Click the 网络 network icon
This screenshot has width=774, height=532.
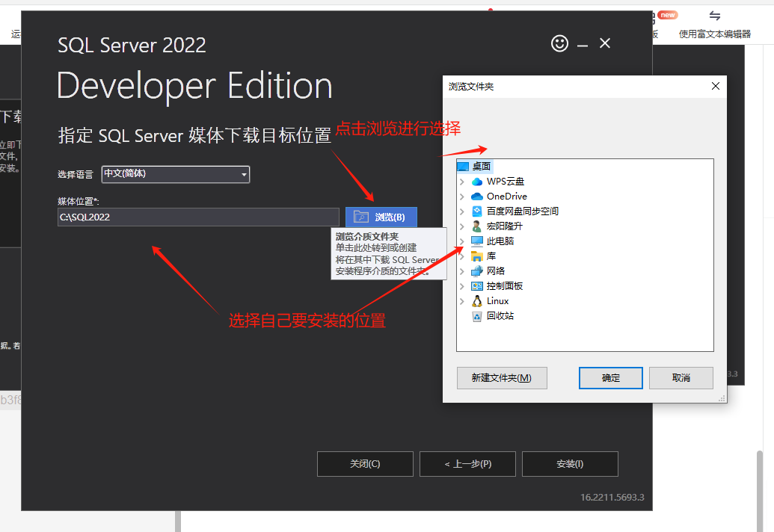[x=477, y=271]
